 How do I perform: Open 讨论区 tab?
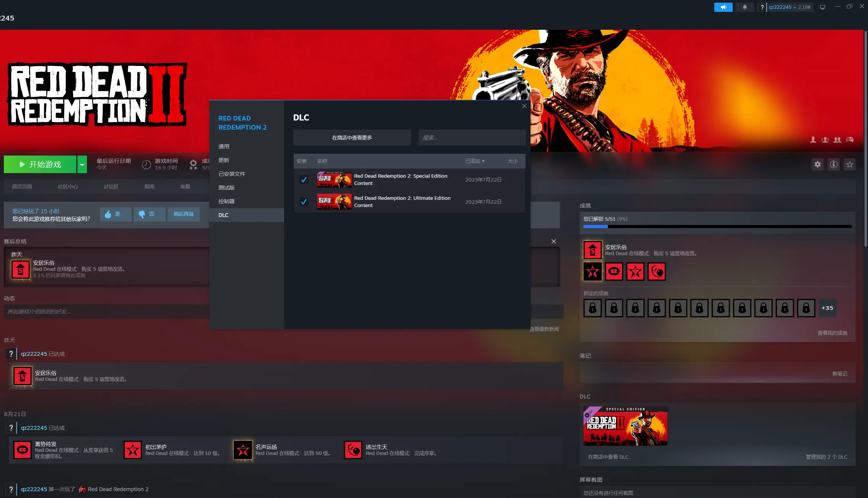pyautogui.click(x=111, y=186)
